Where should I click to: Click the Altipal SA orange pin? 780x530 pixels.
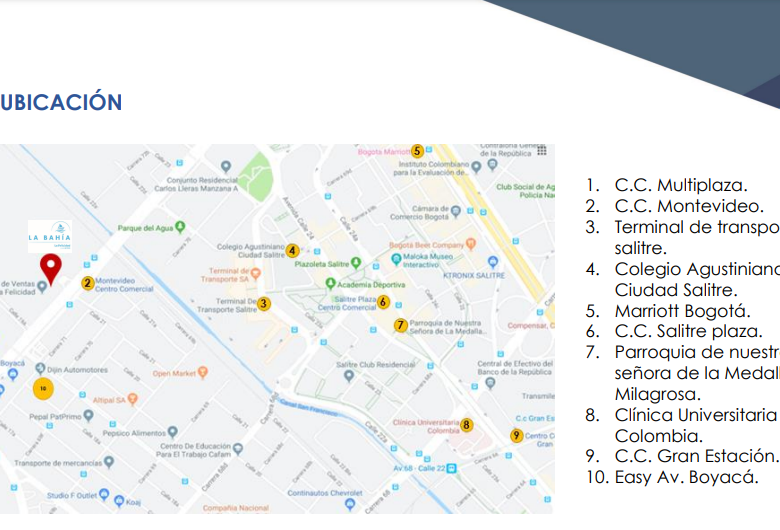point(132,399)
